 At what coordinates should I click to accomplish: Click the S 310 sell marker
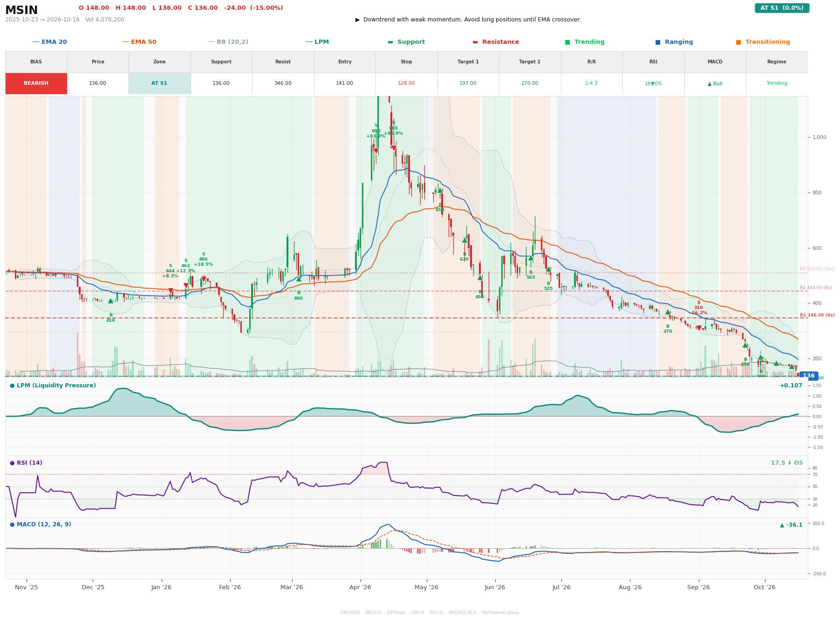click(698, 328)
